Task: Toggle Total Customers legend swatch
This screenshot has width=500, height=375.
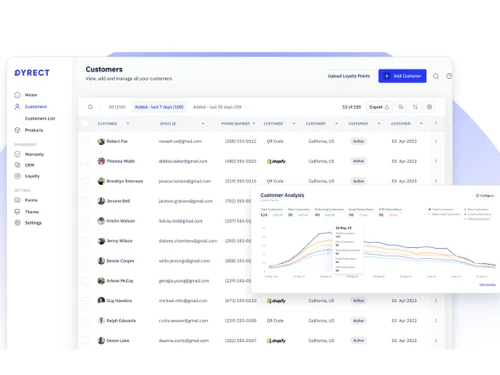Action: point(430,209)
